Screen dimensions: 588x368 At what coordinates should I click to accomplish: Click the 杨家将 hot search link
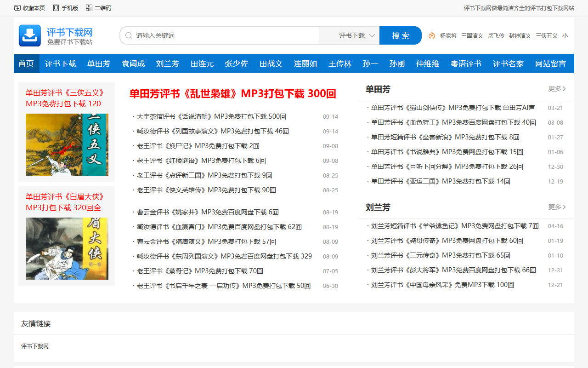448,35
